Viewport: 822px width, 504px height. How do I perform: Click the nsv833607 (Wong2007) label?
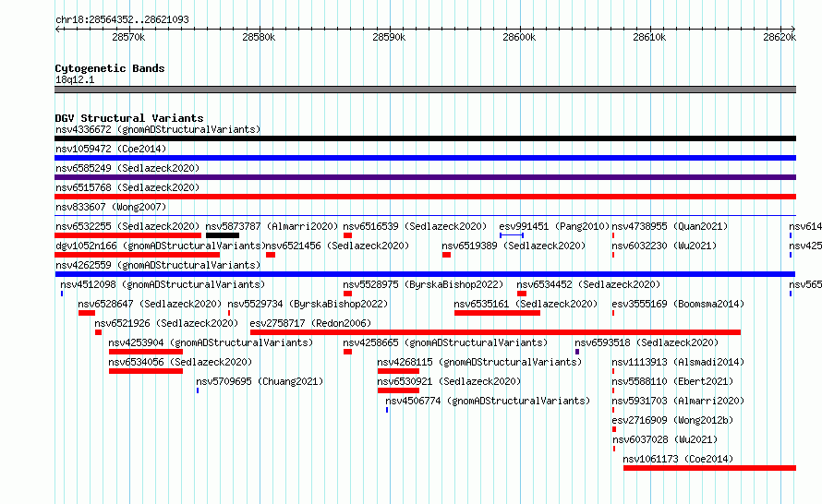pos(111,207)
